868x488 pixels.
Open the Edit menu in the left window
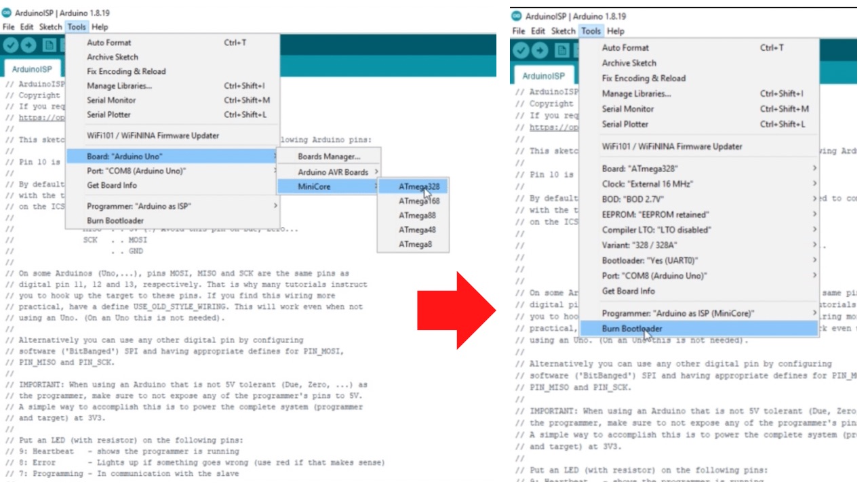click(x=26, y=27)
